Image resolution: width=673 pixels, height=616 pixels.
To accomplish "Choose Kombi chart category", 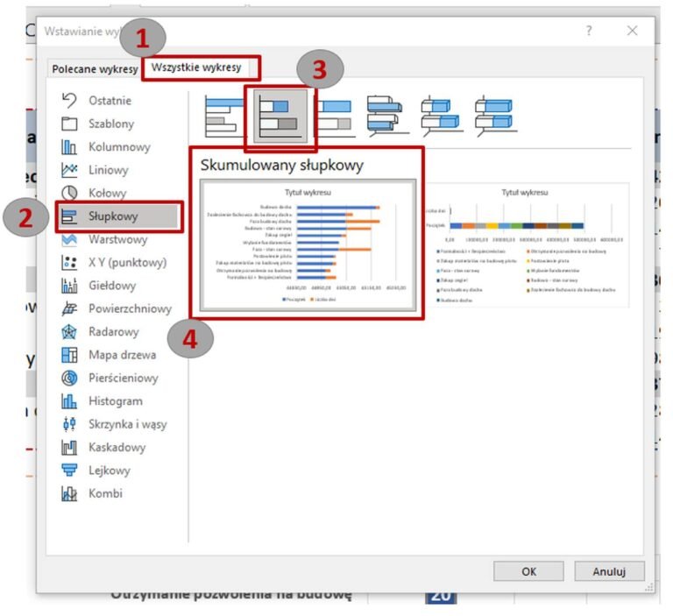I will tap(105, 493).
